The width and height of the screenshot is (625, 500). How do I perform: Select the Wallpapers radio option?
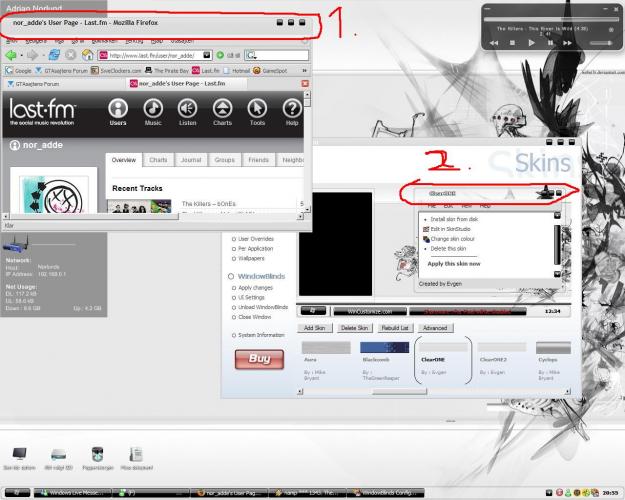coord(233,258)
